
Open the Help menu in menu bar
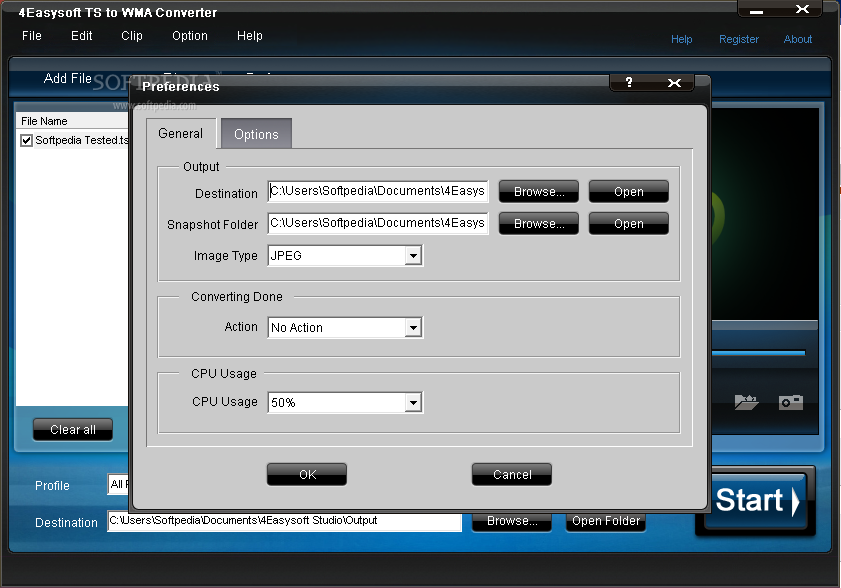(250, 36)
